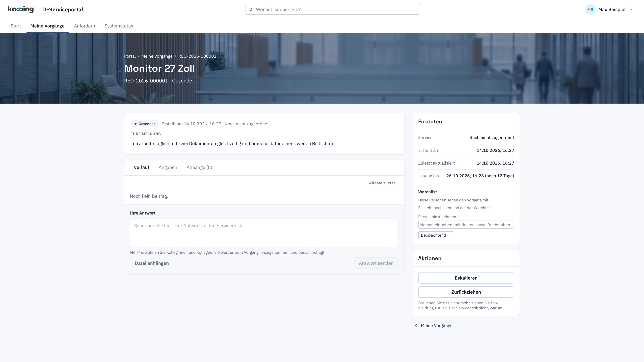Click the REQ-2026-000001 breadcrumb
The width and height of the screenshot is (644, 362).
point(197,56)
